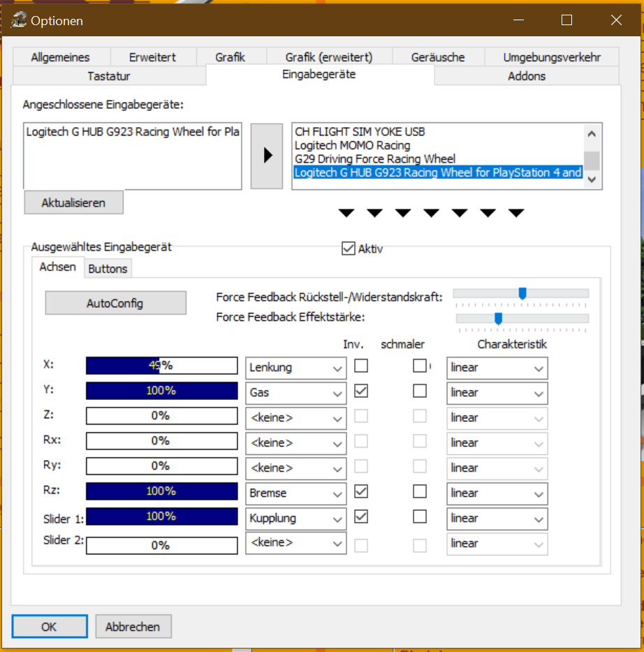Open the Buttons sub-tab

click(108, 268)
